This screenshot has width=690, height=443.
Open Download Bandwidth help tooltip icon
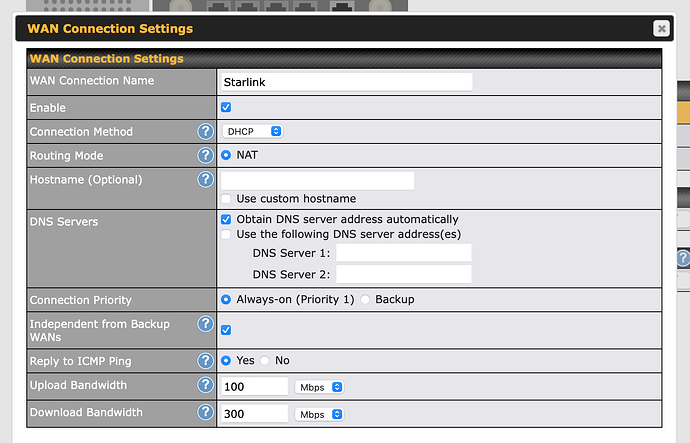pos(205,412)
